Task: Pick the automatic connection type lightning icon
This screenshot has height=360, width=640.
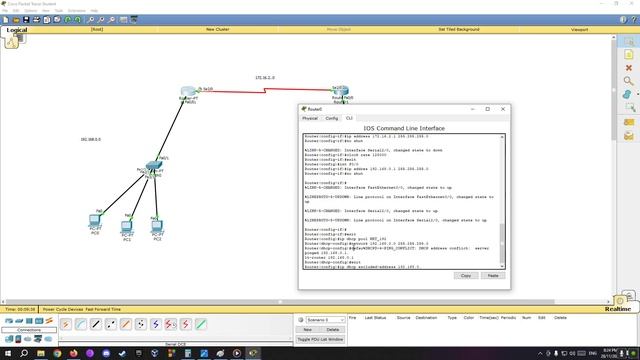Action: (66, 324)
